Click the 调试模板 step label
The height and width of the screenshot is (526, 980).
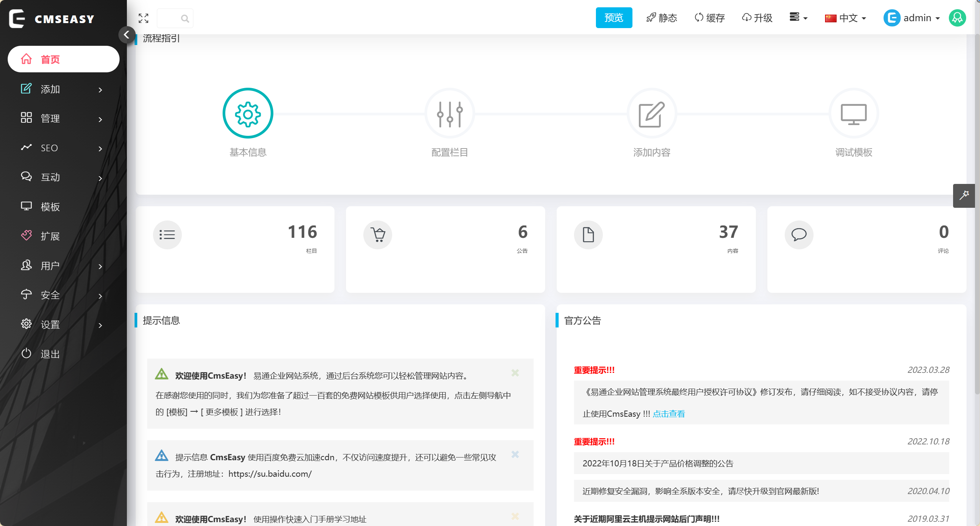pyautogui.click(x=854, y=152)
